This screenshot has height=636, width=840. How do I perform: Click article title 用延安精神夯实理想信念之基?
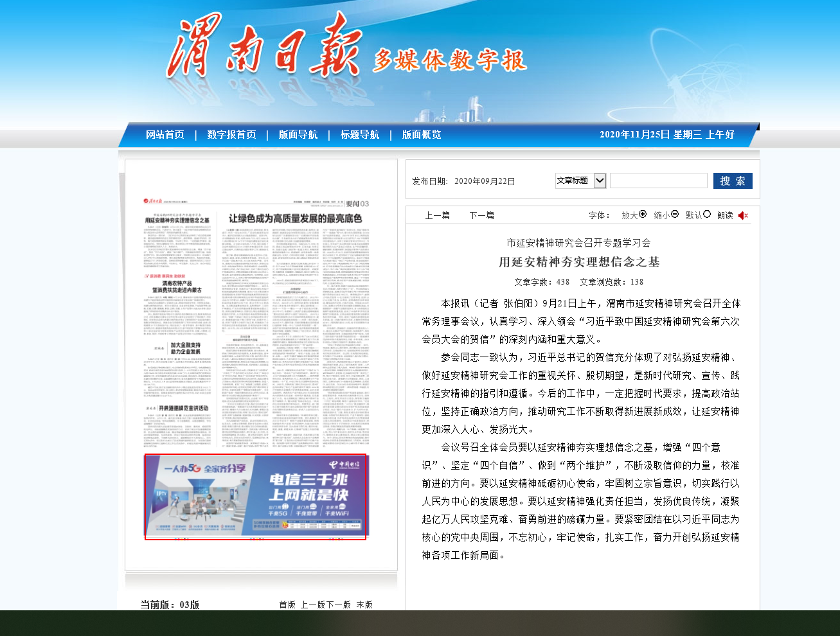(579, 261)
